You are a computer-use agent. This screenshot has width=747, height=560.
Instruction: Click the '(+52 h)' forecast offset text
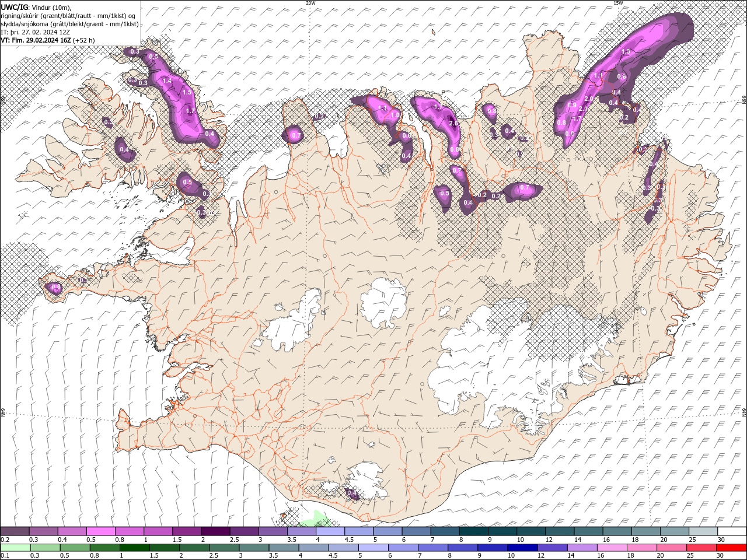pos(83,40)
